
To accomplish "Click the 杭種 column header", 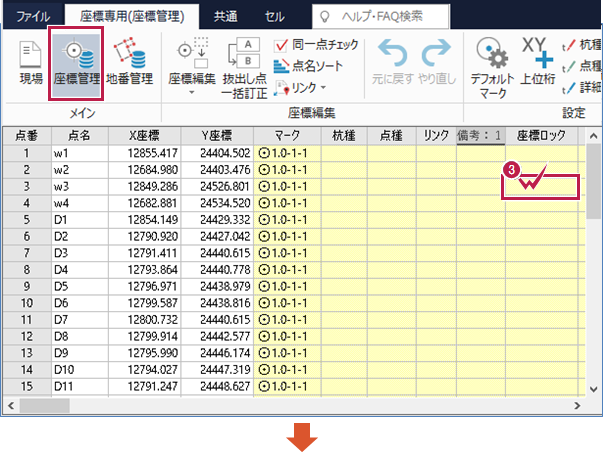I will [x=344, y=136].
